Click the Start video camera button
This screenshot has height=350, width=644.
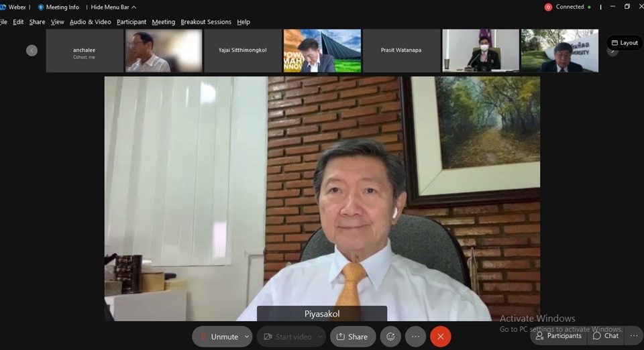[287, 337]
